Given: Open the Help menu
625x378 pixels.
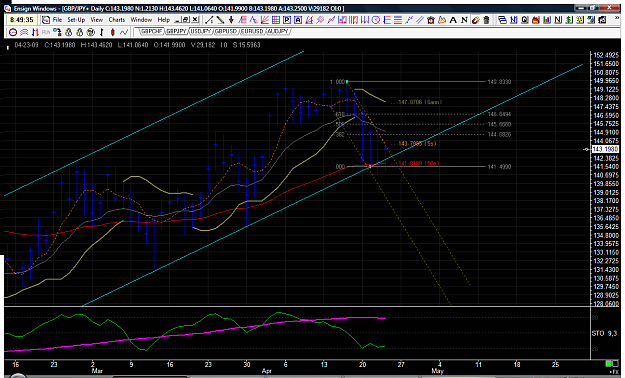Looking at the screenshot, I should [163, 20].
